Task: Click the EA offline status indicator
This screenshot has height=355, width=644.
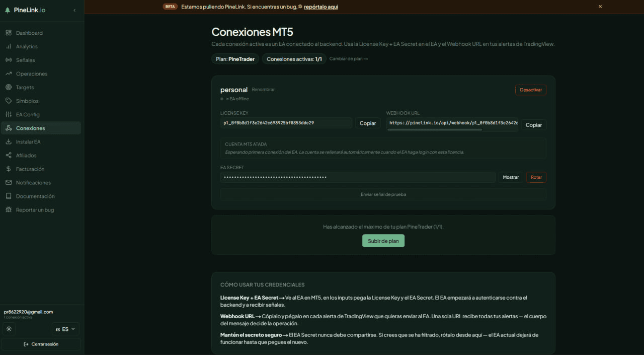Action: [235, 99]
